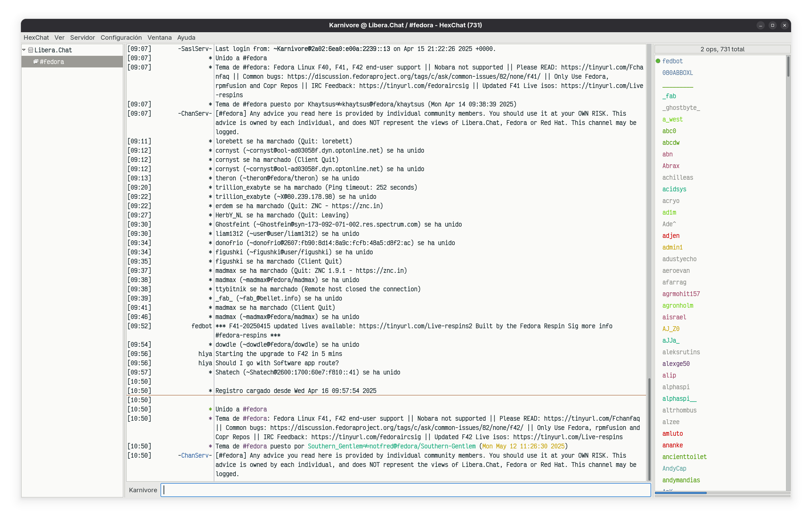Click fedbot's green op status dot

pyautogui.click(x=658, y=61)
